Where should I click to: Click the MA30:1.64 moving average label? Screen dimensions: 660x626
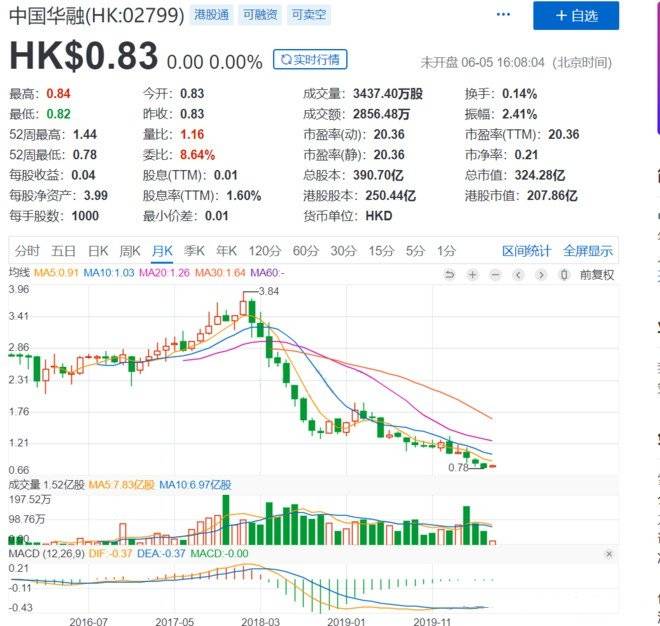click(220, 273)
